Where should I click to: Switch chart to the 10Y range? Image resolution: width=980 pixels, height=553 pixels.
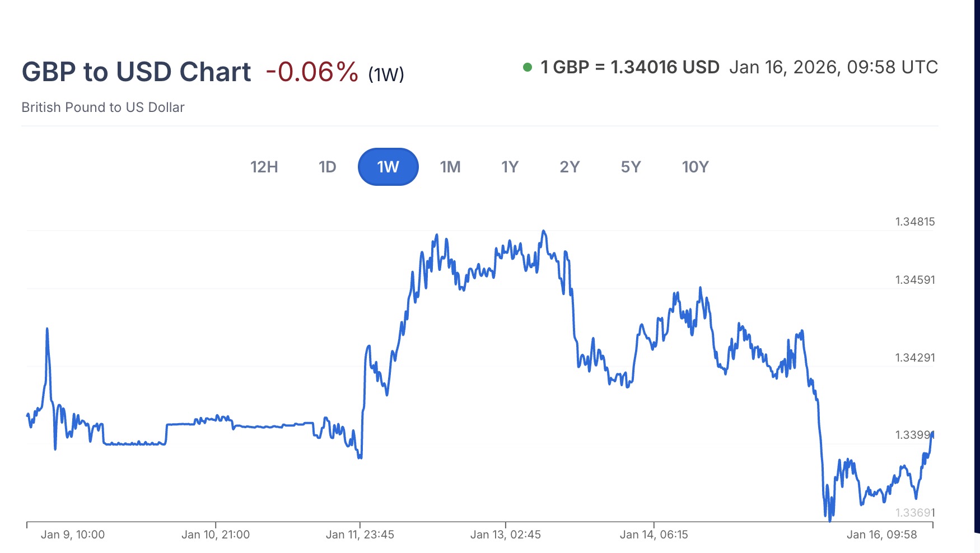695,167
